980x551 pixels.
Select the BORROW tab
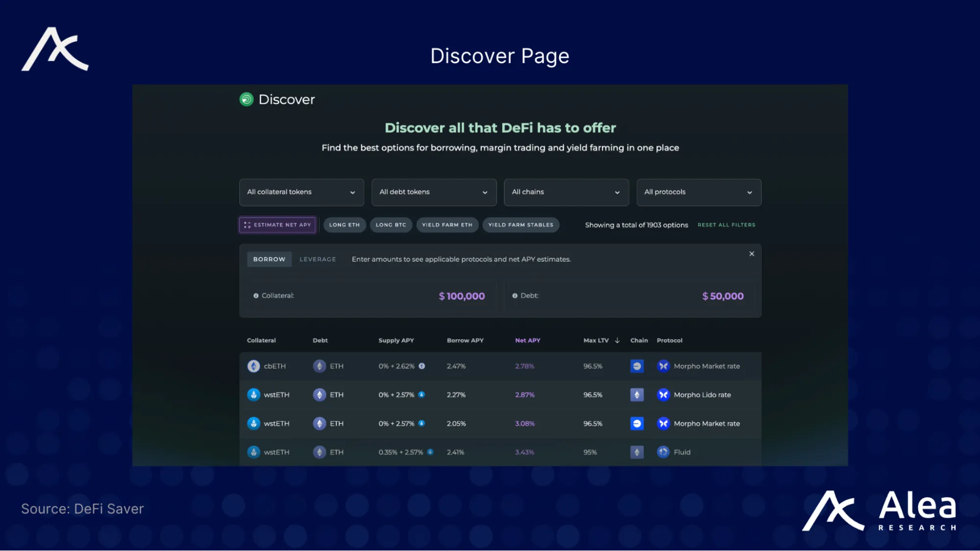(x=269, y=259)
